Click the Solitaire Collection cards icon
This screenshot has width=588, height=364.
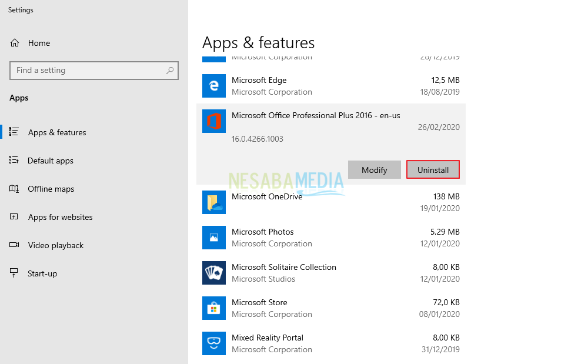pos(213,273)
